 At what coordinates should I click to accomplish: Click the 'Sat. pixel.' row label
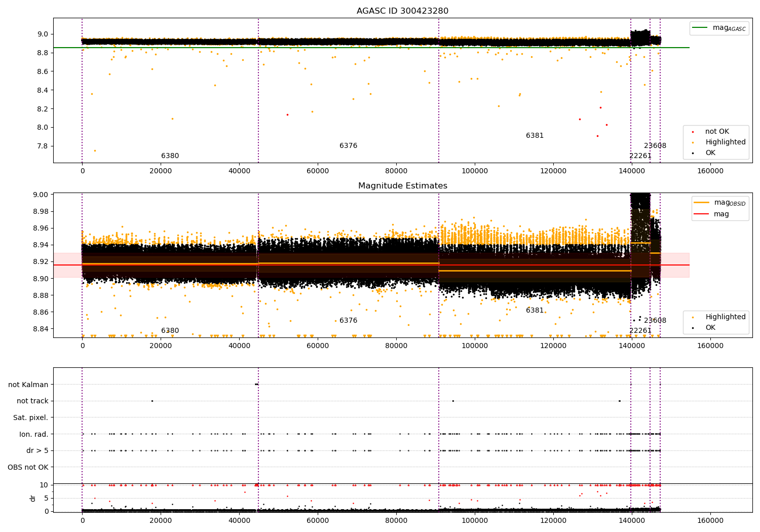(x=31, y=418)
